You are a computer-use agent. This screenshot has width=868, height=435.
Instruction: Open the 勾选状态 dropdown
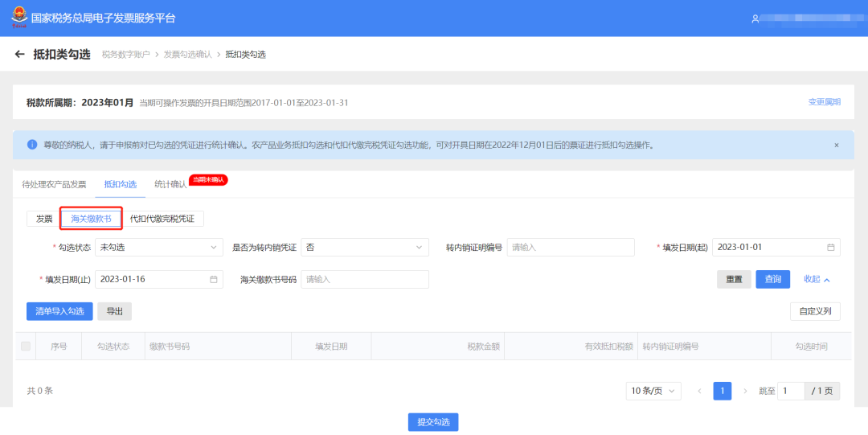(x=158, y=248)
